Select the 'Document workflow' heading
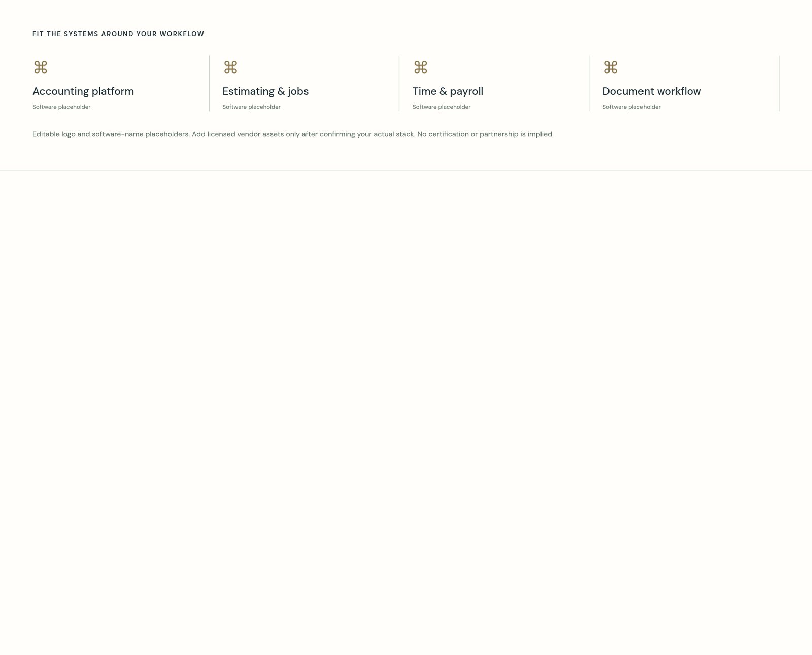The height and width of the screenshot is (655, 812). coord(652,91)
